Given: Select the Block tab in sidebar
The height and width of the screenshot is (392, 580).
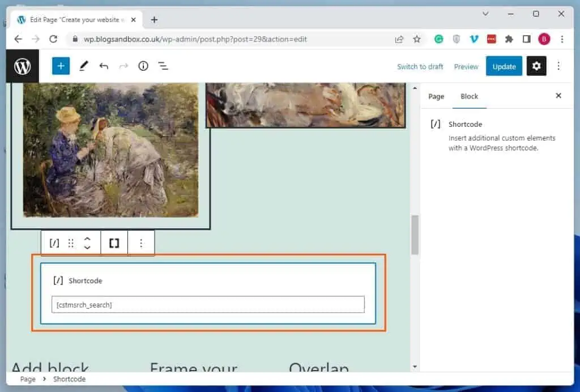Looking at the screenshot, I should point(469,96).
